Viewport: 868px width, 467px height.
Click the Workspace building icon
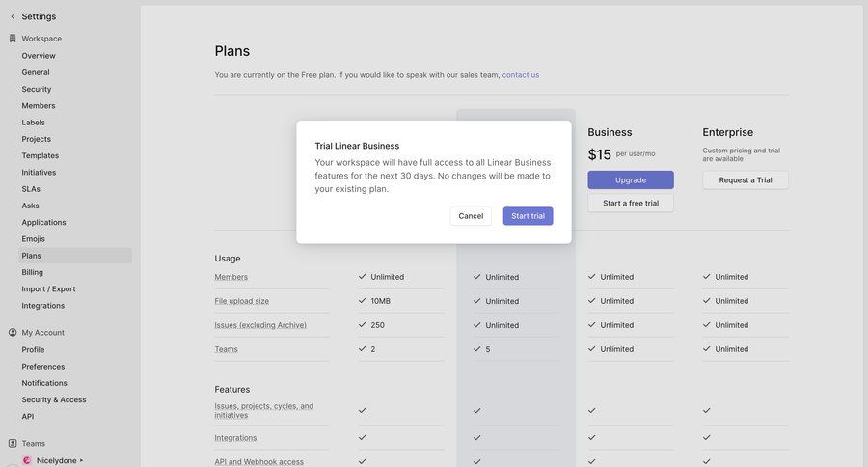click(x=13, y=39)
